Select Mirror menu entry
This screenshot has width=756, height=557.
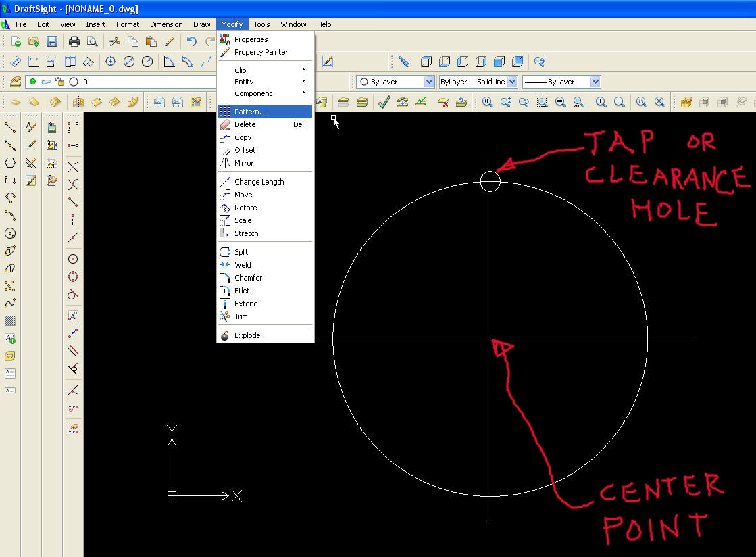pos(266,163)
